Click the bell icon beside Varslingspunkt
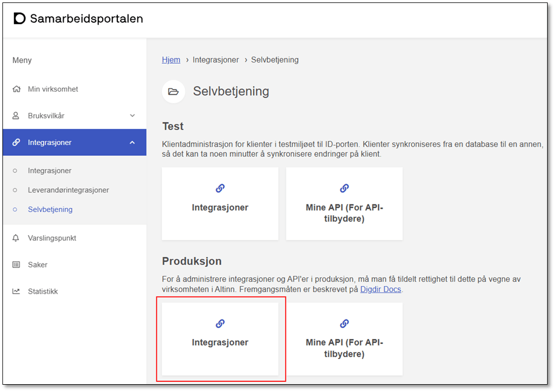 point(16,238)
